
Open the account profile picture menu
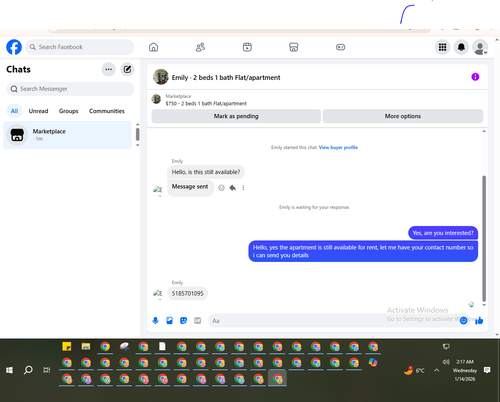(480, 47)
